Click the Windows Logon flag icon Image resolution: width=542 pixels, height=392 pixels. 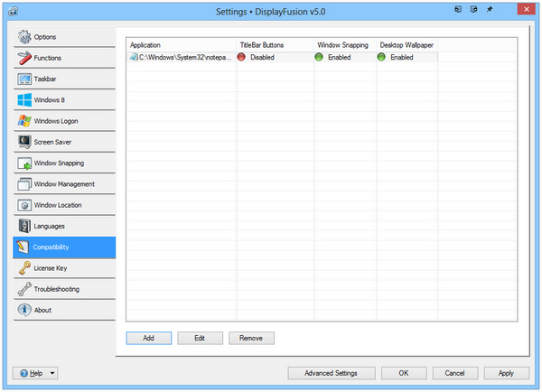coord(24,121)
